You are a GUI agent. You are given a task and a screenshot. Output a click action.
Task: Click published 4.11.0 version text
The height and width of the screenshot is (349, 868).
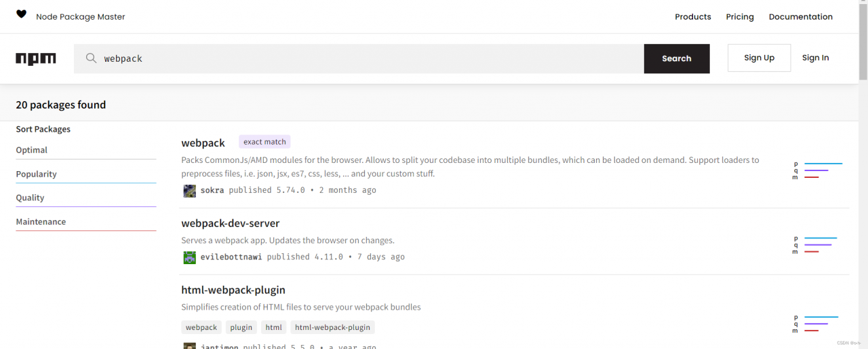(x=304, y=257)
